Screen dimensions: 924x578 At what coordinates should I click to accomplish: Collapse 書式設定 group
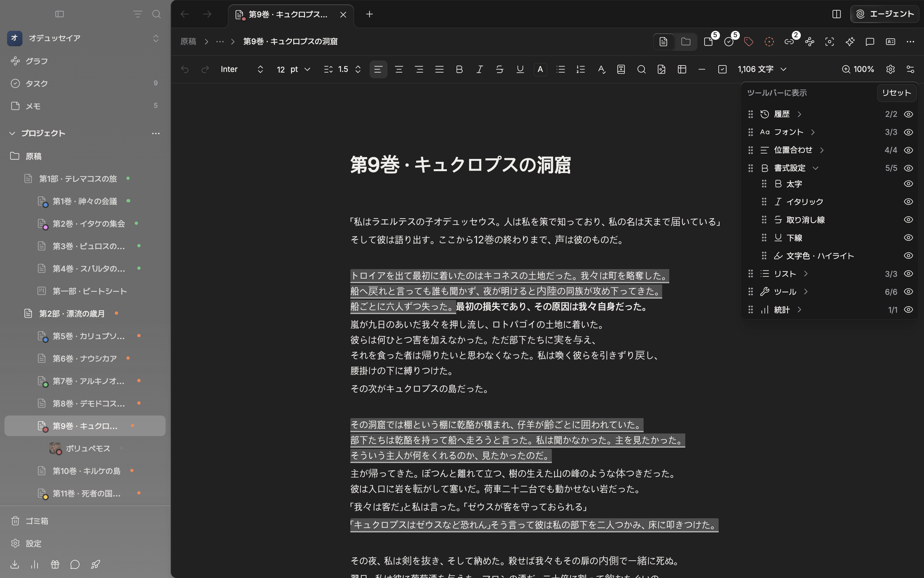click(816, 168)
